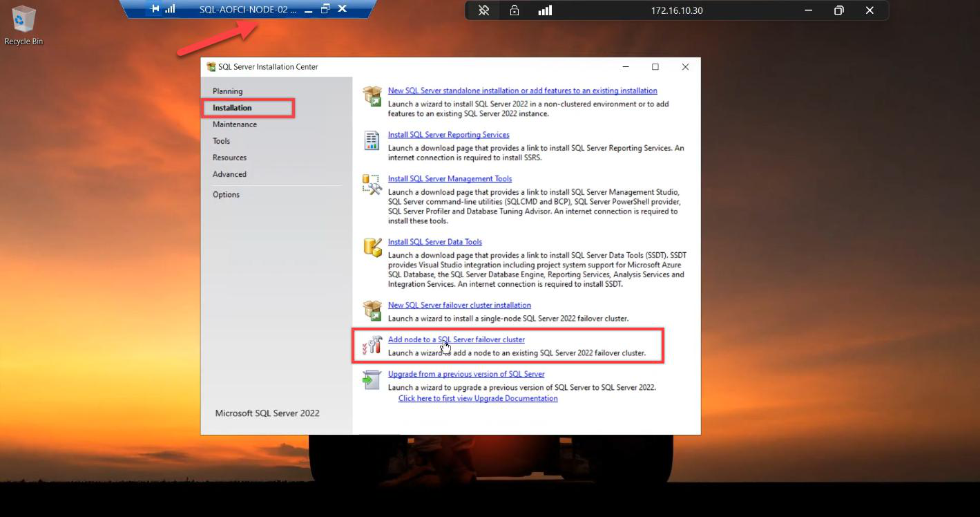Click the box icon beside New standalone installation

[x=372, y=97]
